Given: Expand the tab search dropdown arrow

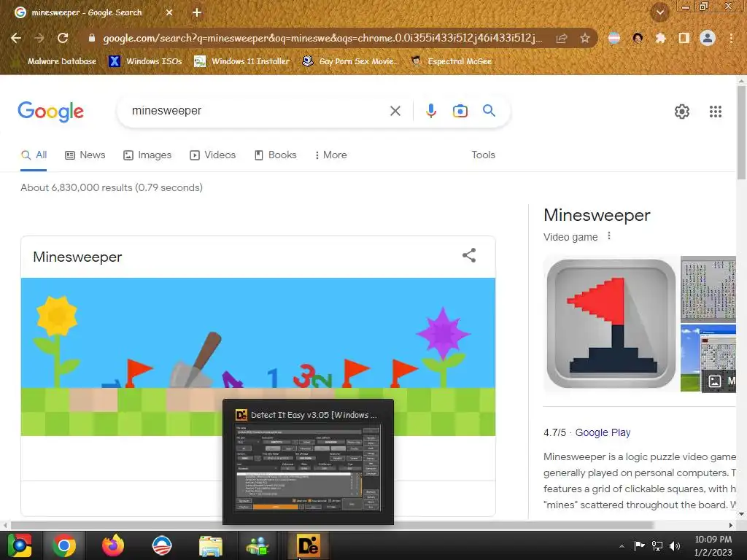Looking at the screenshot, I should [660, 13].
